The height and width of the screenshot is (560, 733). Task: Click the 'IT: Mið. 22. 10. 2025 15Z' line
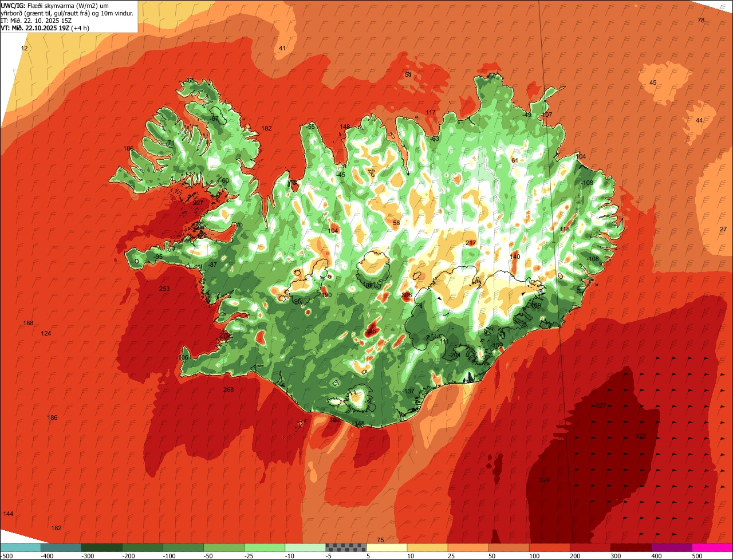(36, 20)
